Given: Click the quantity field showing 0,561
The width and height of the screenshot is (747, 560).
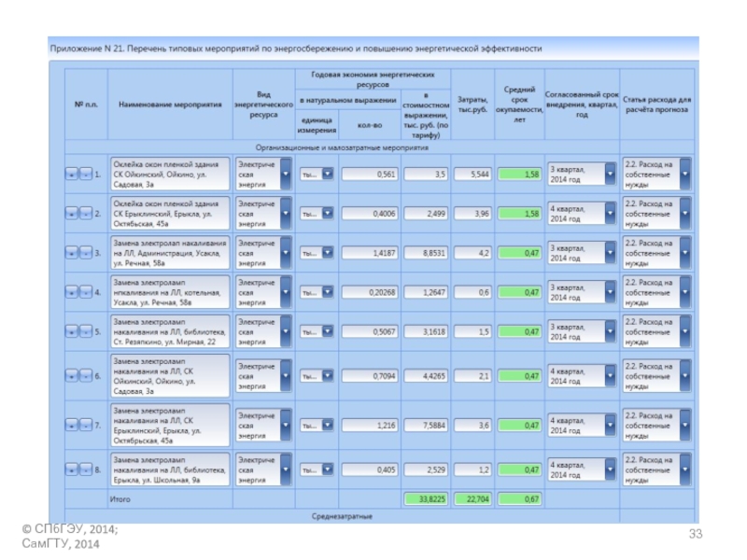Looking at the screenshot, I should (x=370, y=175).
